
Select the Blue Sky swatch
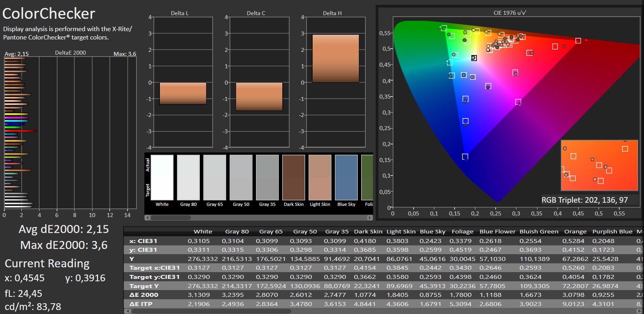pyautogui.click(x=346, y=178)
